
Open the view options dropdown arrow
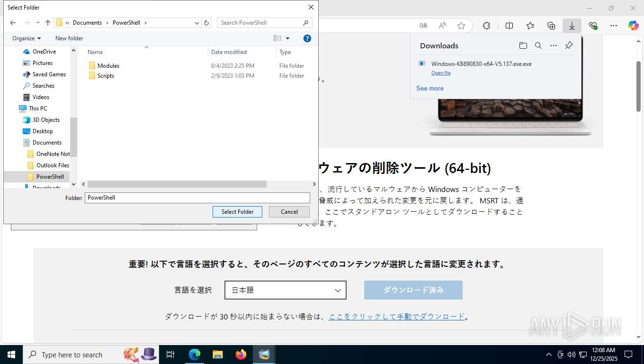pyautogui.click(x=287, y=38)
